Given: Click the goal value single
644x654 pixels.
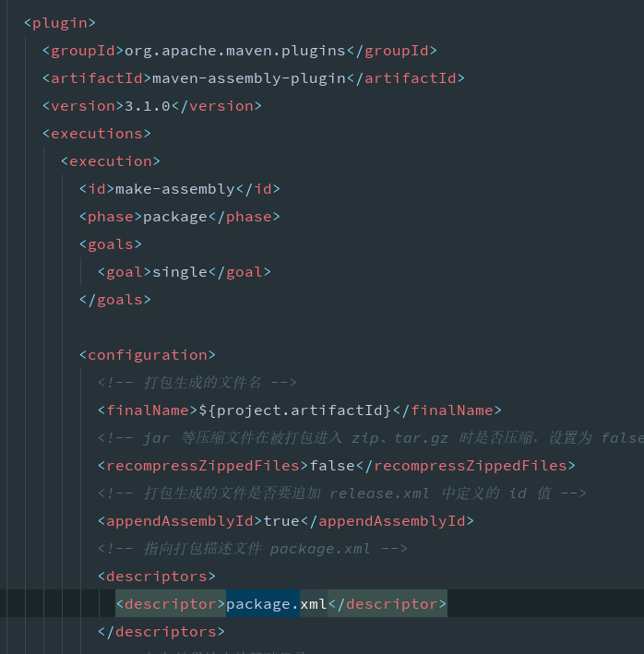Looking at the screenshot, I should (x=180, y=272).
